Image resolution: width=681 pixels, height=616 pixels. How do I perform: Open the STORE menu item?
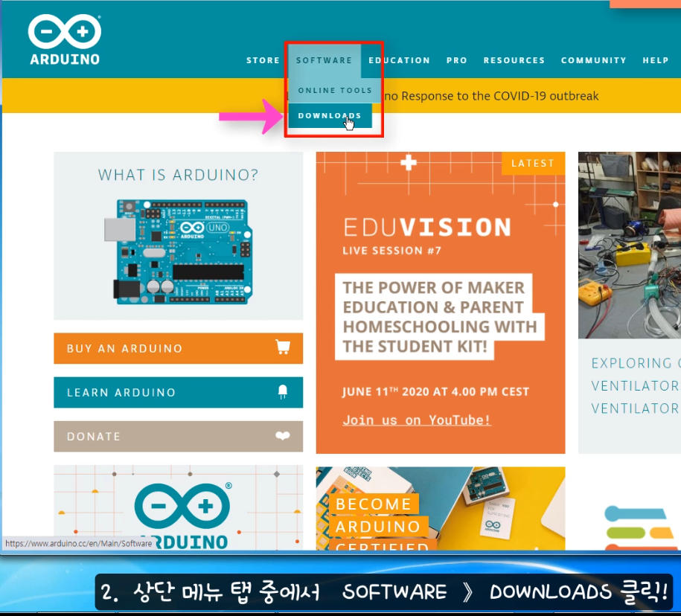[263, 60]
